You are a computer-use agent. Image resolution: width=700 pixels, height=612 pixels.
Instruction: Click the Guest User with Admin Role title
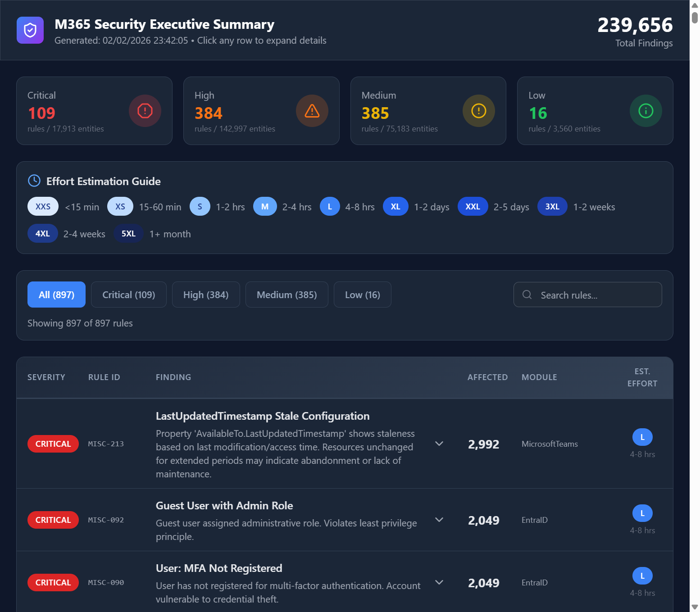coord(224,506)
